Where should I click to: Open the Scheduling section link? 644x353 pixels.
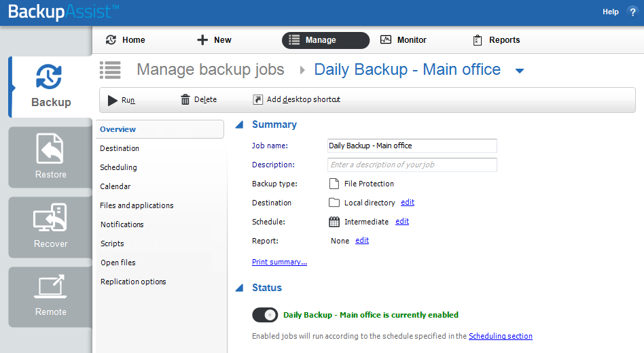click(x=500, y=336)
